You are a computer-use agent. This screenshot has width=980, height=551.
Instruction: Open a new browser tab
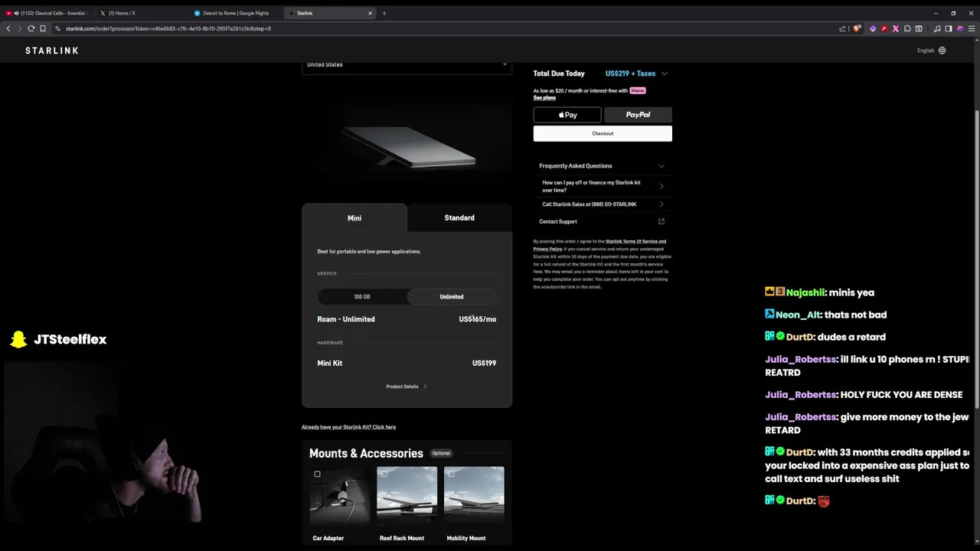(x=384, y=13)
